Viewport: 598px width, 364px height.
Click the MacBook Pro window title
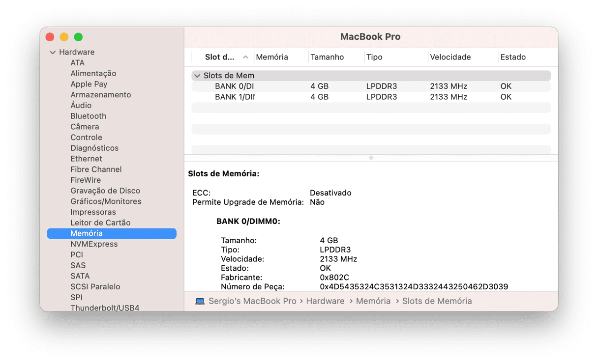click(370, 37)
